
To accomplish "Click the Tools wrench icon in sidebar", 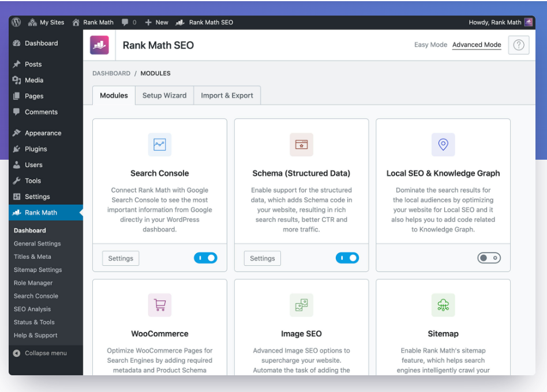I will 16,181.
